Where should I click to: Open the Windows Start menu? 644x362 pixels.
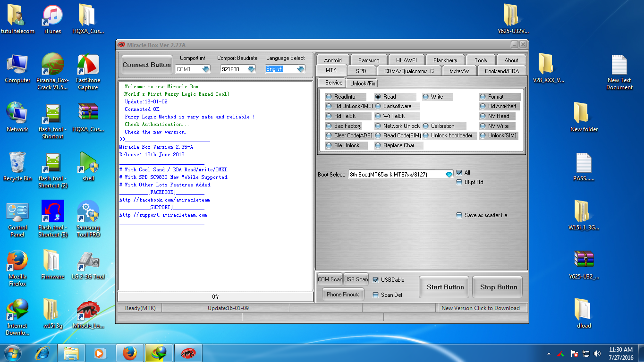point(13,353)
